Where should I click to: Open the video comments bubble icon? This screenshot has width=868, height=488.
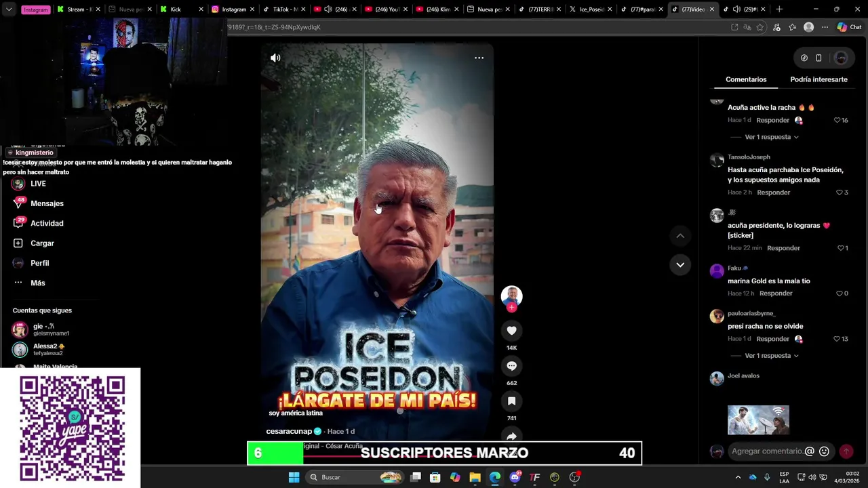[x=511, y=366]
